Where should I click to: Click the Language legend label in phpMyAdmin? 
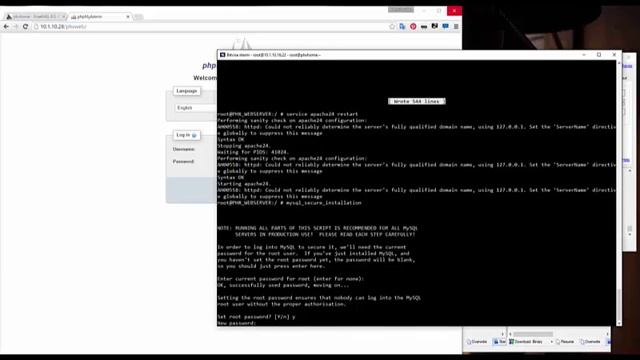click(187, 91)
